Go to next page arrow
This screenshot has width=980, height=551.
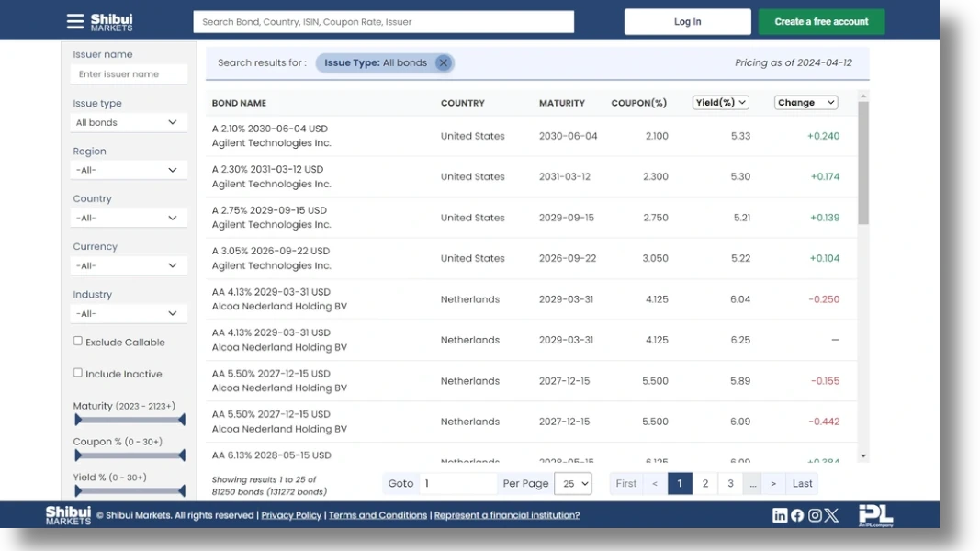[773, 484]
